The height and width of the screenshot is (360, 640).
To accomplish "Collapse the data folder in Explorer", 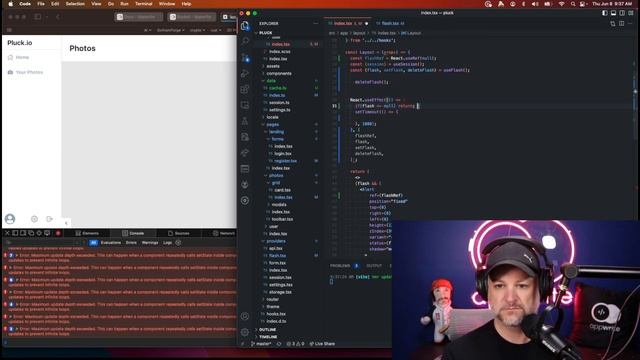I will point(271,81).
